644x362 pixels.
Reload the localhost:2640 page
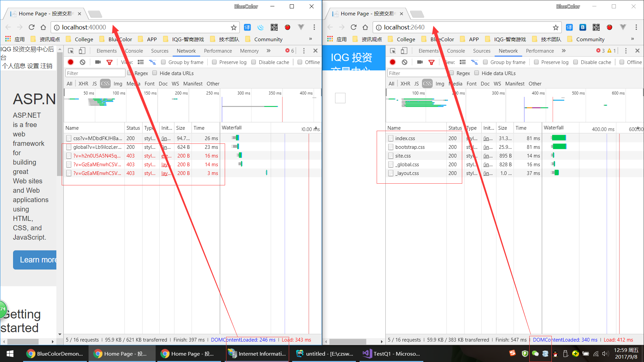tap(354, 27)
